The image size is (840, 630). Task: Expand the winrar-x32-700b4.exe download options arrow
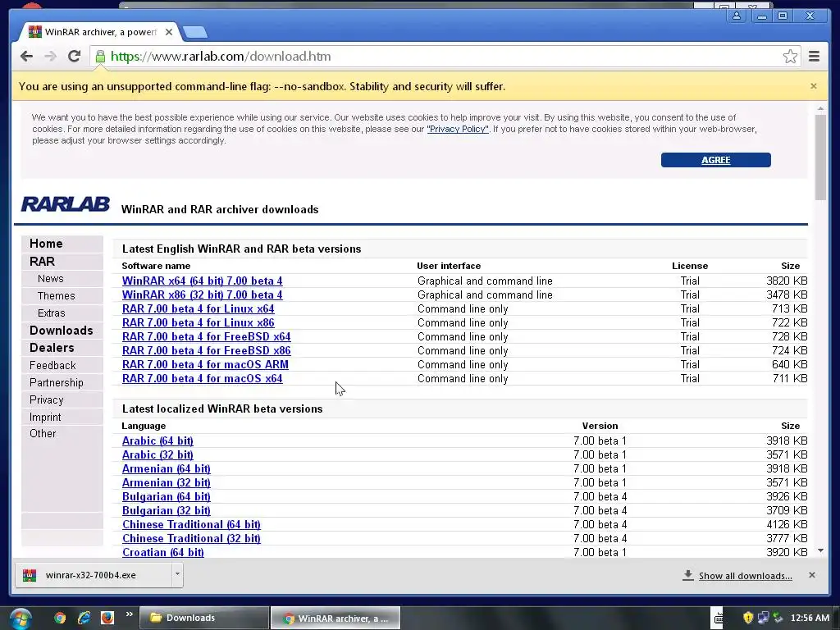pos(177,575)
